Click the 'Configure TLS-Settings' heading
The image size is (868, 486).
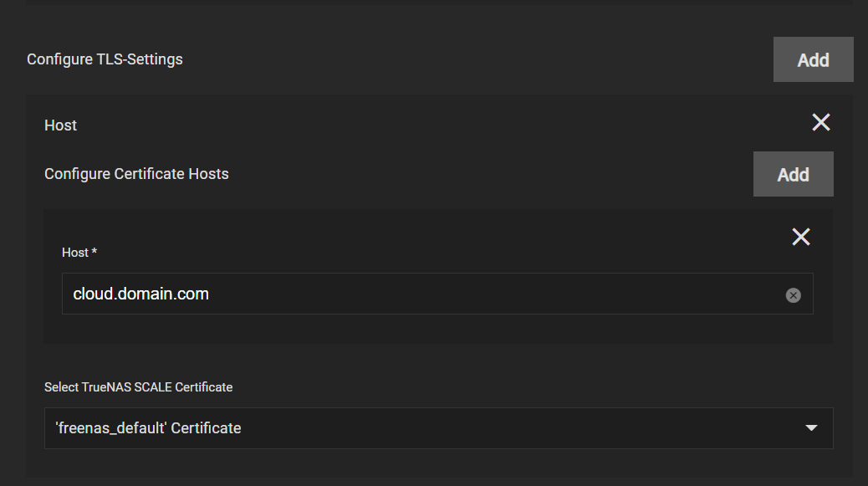click(x=105, y=59)
